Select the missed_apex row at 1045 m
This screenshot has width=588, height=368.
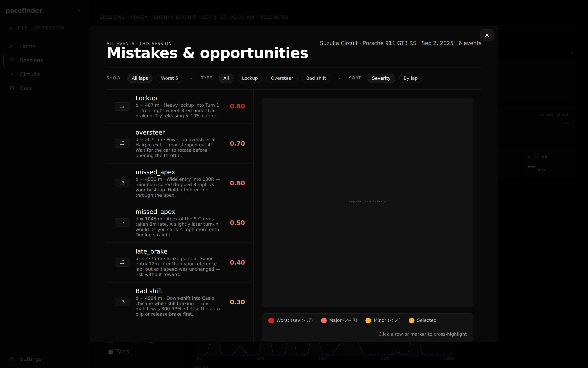point(180,223)
